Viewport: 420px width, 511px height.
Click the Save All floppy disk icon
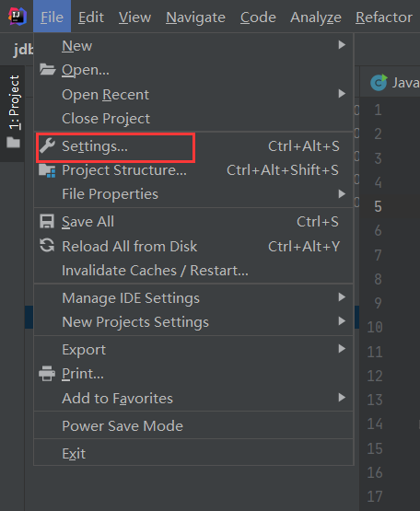tap(47, 221)
